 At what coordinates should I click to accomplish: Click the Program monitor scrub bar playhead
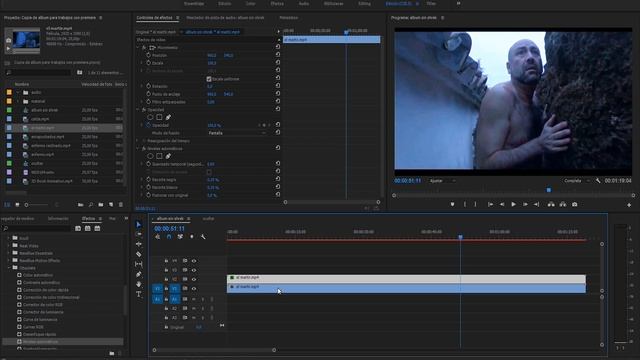tap(549, 190)
